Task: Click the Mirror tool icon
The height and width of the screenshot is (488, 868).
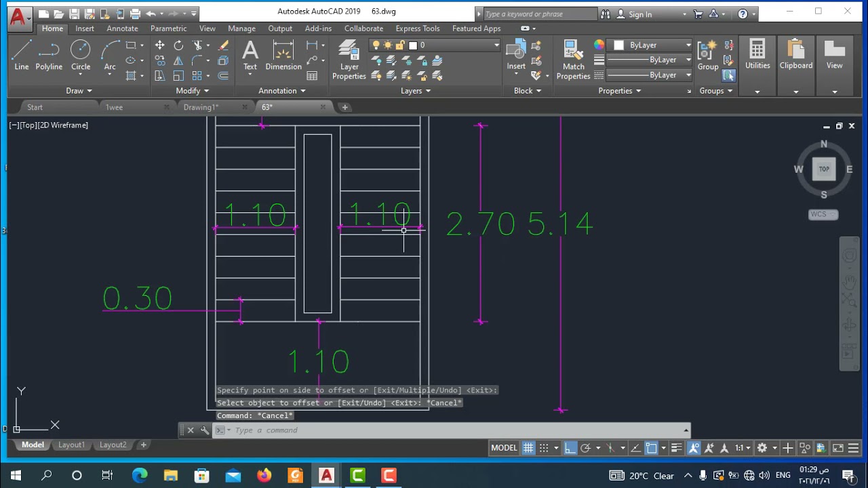Action: click(178, 60)
